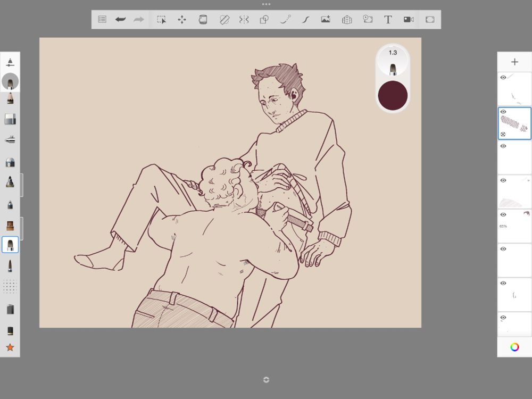Select the Transform tool in the toolbar
Screen dimensions: 532x399
click(x=181, y=19)
